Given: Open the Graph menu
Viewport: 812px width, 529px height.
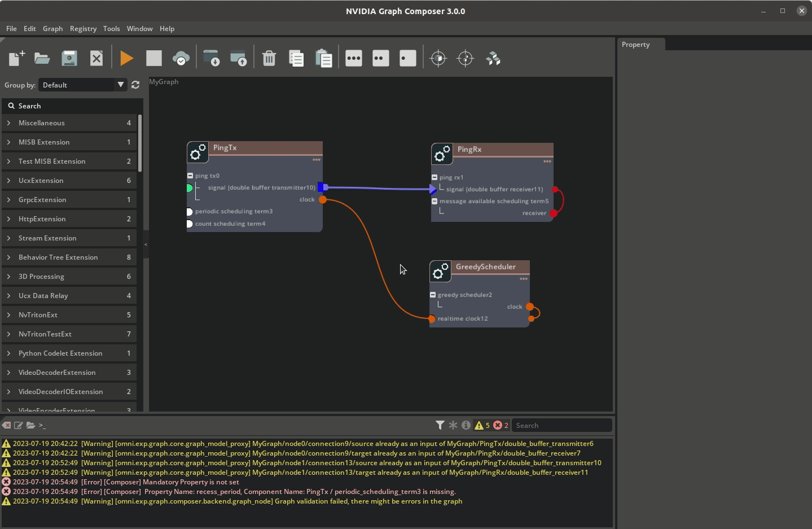Looking at the screenshot, I should (x=53, y=29).
